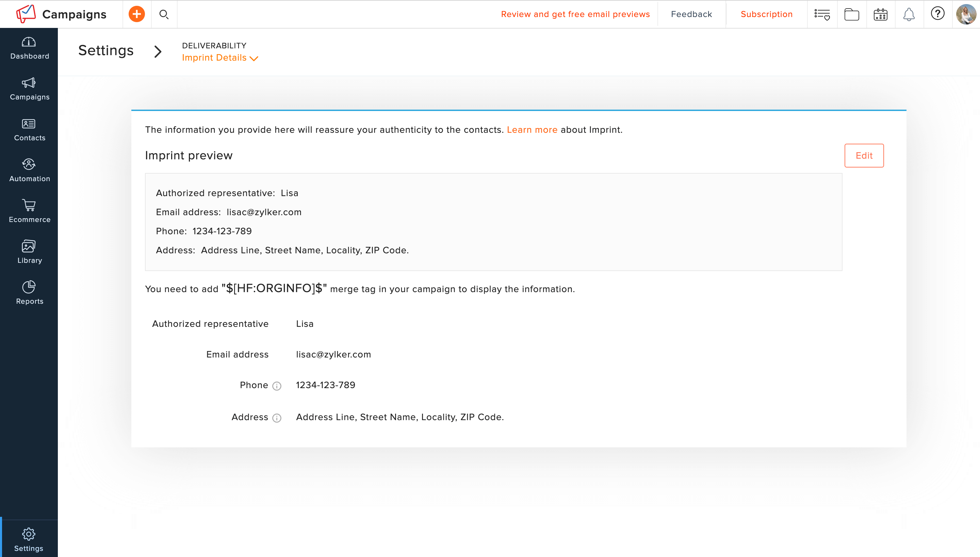Image resolution: width=980 pixels, height=557 pixels.
Task: Click the Address info icon
Action: pos(277,418)
